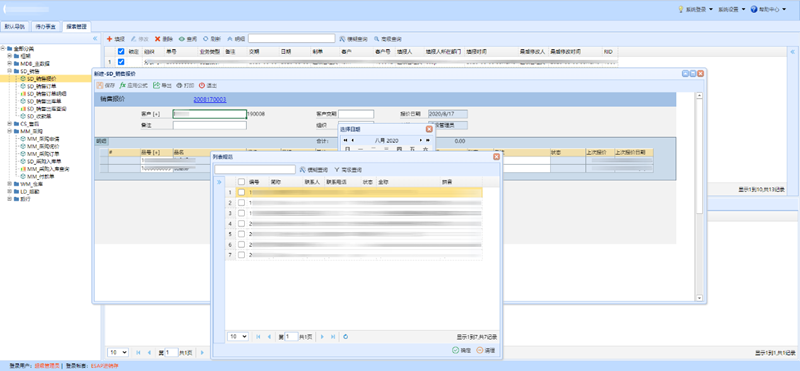The width and height of the screenshot is (800, 371).
Task: Collapse the left navigation tree panel
Action: click(x=95, y=38)
